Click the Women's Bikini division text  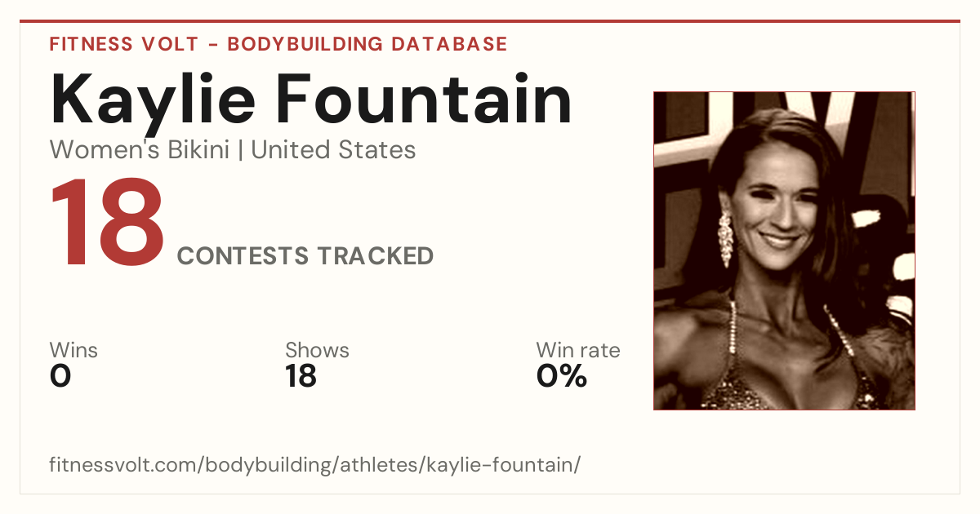tap(139, 150)
